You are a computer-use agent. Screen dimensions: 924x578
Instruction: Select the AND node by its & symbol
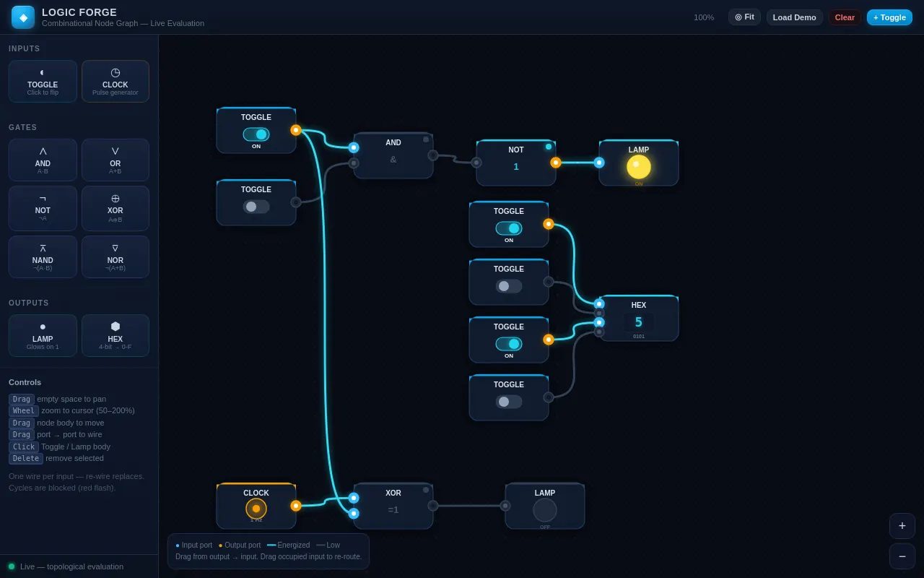pyautogui.click(x=393, y=160)
